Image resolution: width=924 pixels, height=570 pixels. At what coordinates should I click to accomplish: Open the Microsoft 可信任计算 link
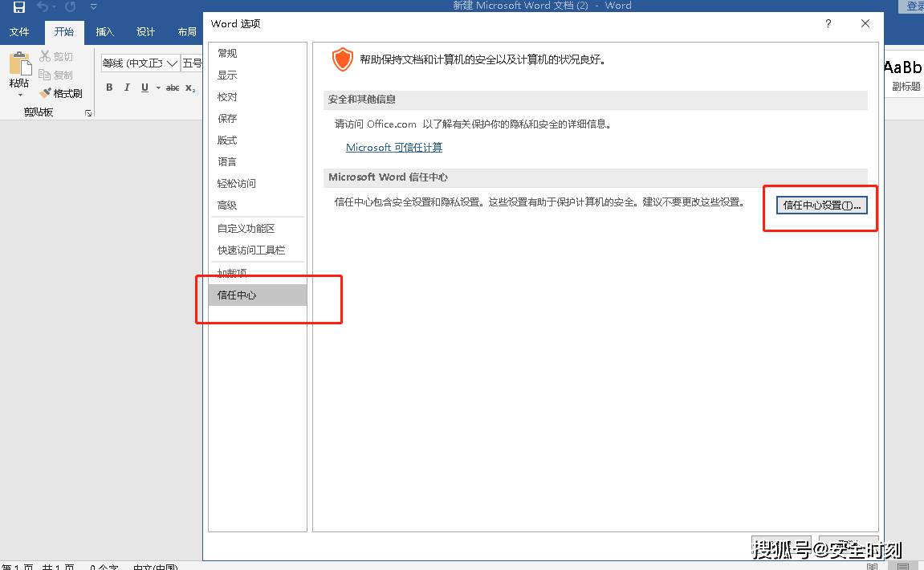click(x=394, y=148)
